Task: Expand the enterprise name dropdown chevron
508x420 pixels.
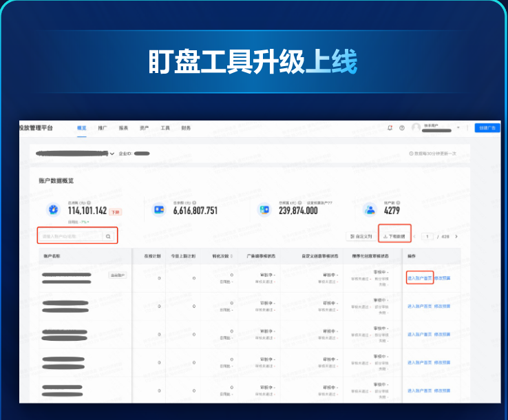Action: click(112, 154)
